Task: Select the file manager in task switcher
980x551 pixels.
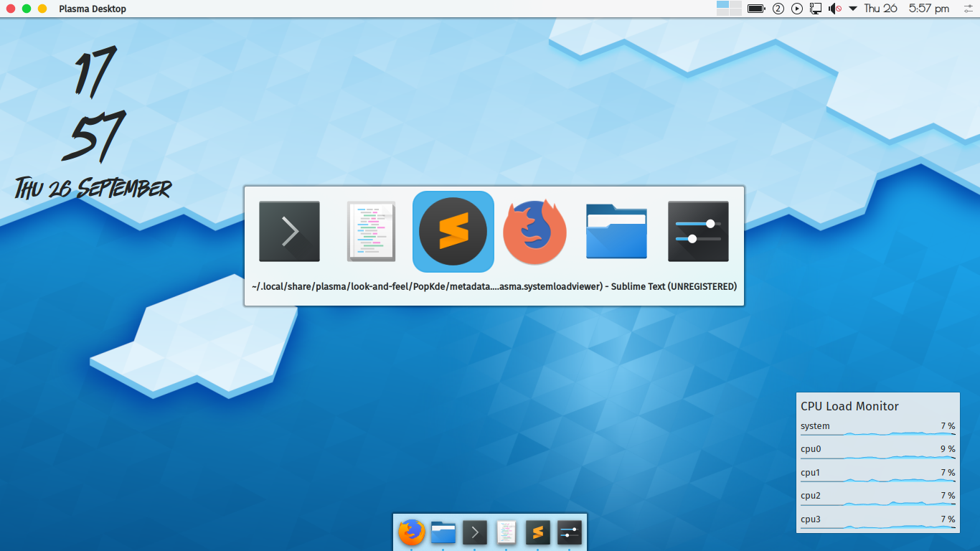Action: (616, 231)
